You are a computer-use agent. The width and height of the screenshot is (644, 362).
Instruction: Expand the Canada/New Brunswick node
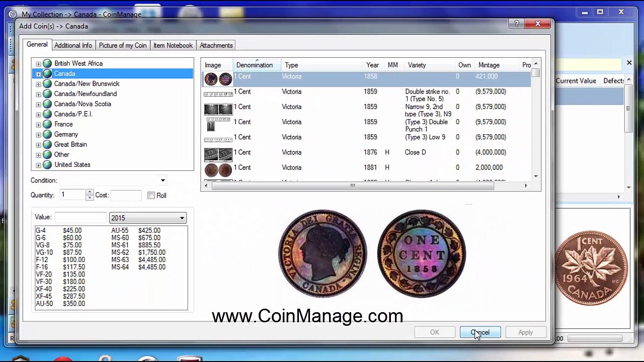pyautogui.click(x=38, y=84)
